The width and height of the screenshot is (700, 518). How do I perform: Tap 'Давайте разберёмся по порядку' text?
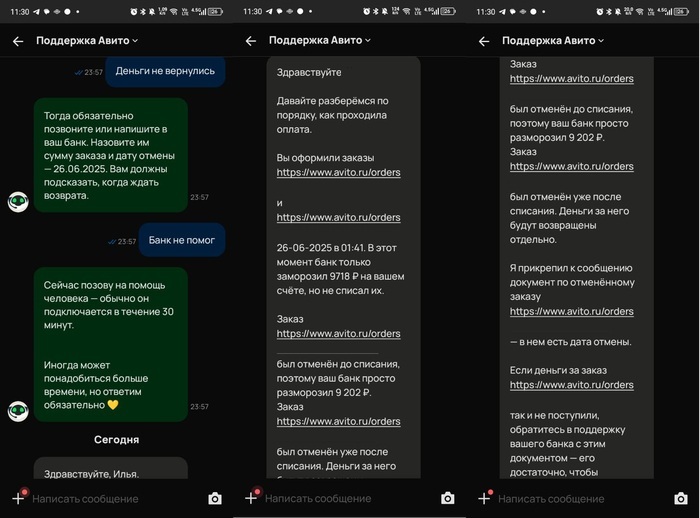(333, 115)
